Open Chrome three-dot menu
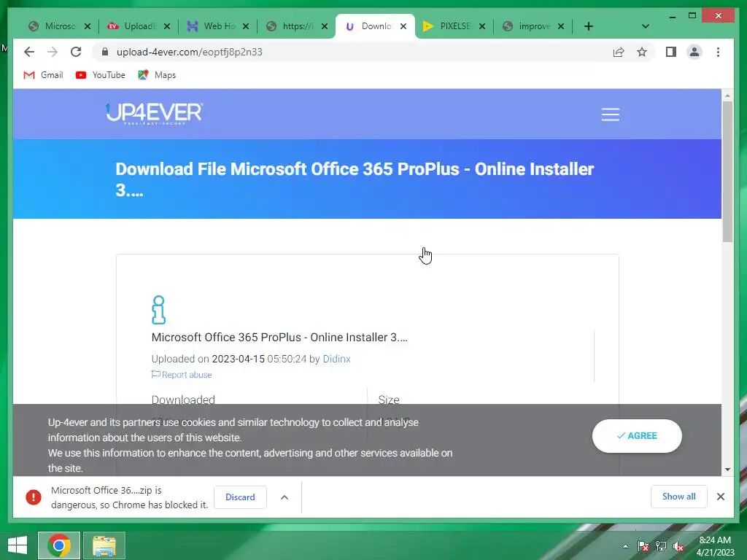The height and width of the screenshot is (560, 747). point(718,52)
